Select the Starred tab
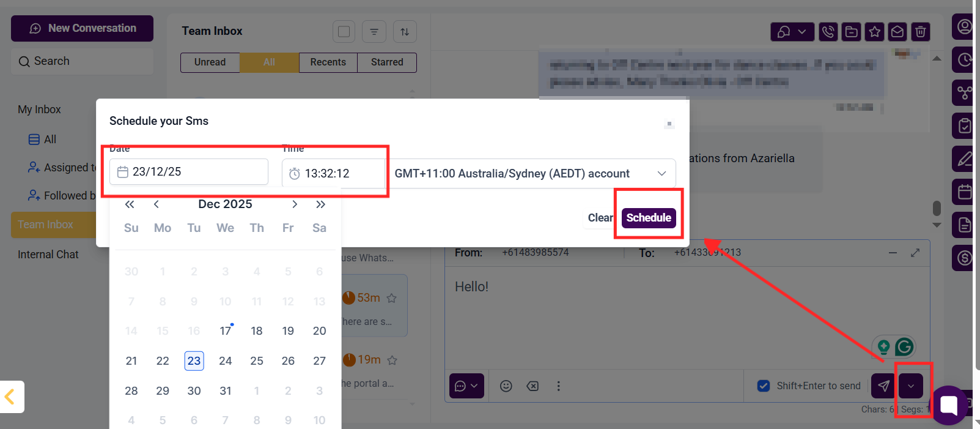Image resolution: width=980 pixels, height=429 pixels. point(387,62)
